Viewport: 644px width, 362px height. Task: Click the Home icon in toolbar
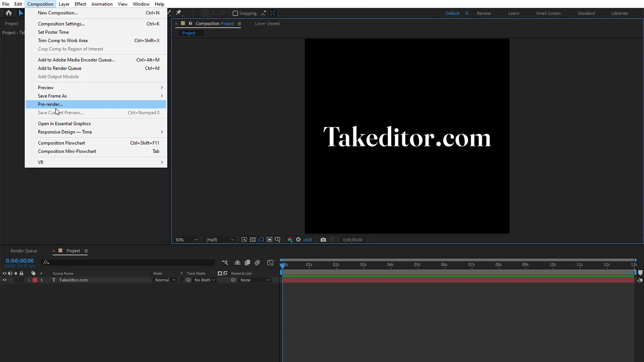(8, 13)
